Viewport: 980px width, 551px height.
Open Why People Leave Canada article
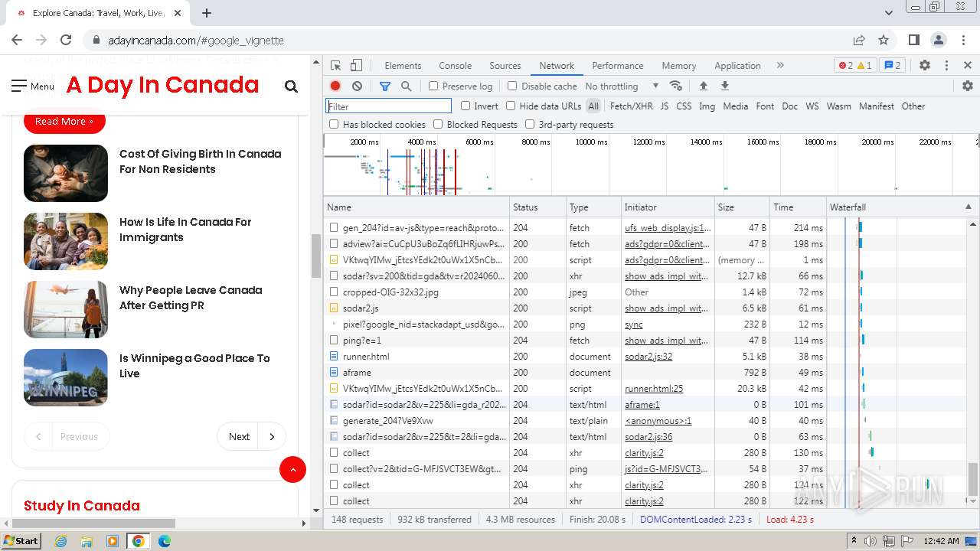pos(191,298)
